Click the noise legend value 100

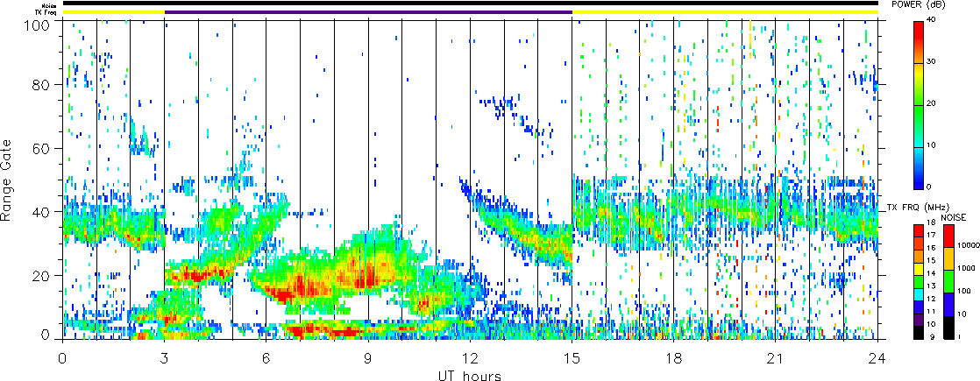click(x=965, y=291)
